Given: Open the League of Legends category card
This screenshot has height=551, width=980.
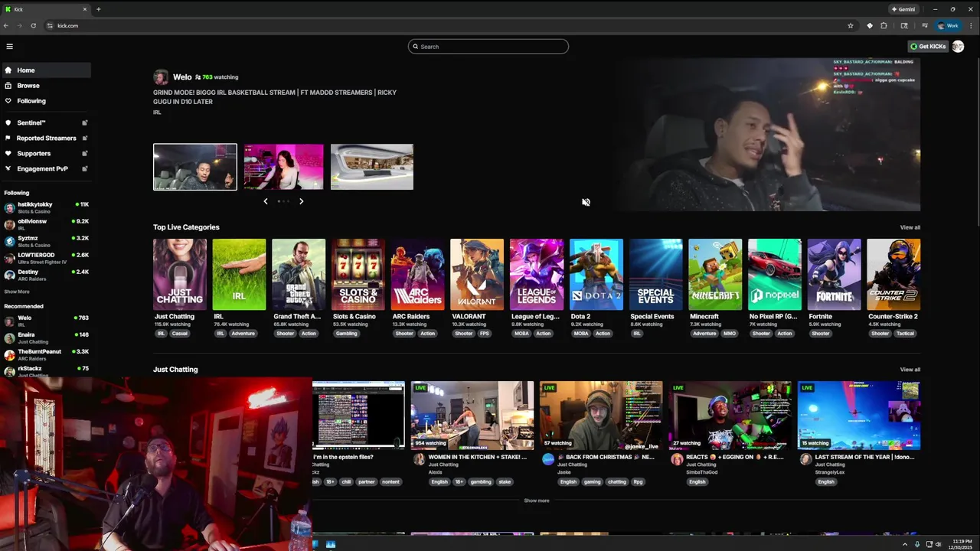Looking at the screenshot, I should (537, 275).
